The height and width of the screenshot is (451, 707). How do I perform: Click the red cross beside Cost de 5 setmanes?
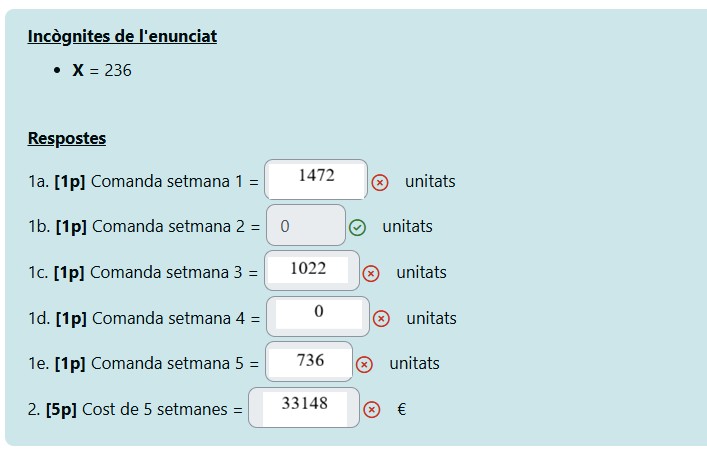[372, 409]
